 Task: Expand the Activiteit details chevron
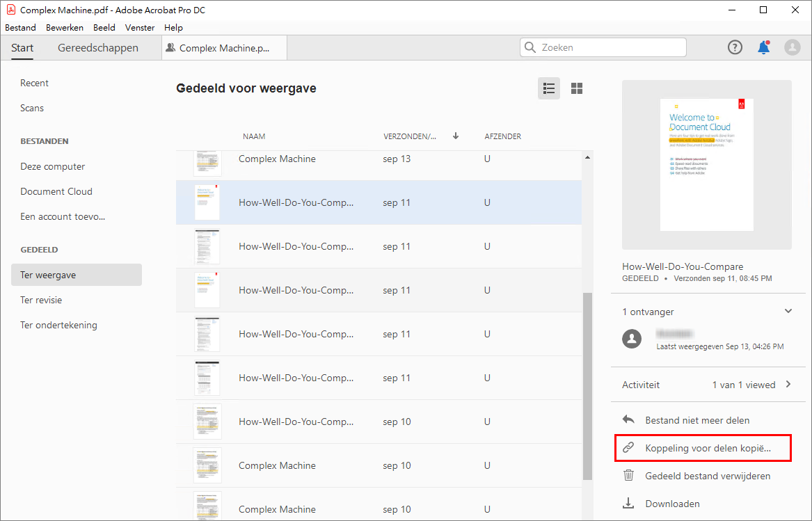click(x=788, y=384)
